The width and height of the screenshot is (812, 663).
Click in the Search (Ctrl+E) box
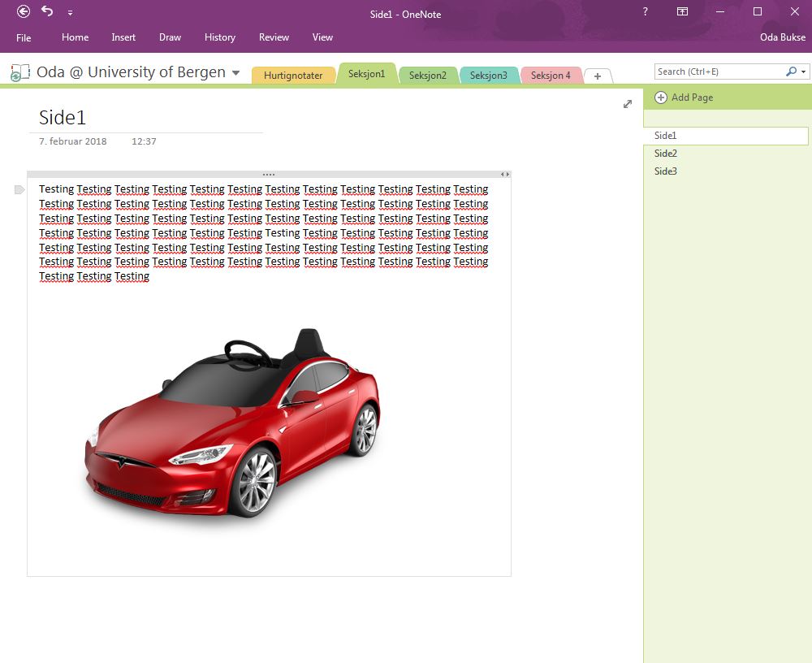pos(719,71)
